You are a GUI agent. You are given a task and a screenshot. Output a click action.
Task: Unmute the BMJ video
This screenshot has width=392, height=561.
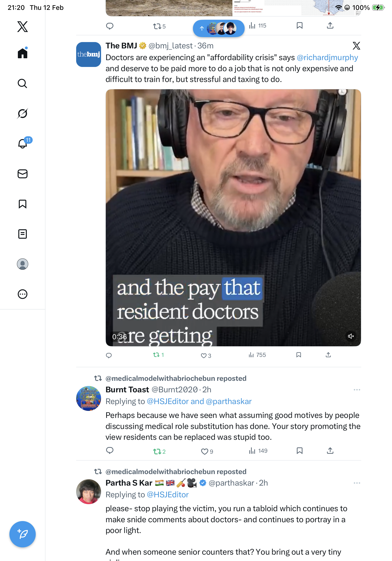351,336
